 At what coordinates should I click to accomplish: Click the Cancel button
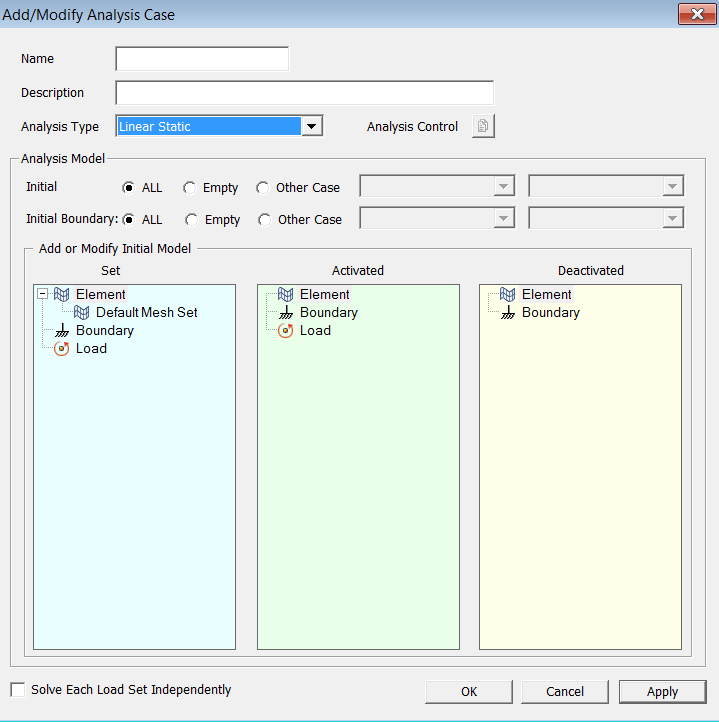point(565,692)
